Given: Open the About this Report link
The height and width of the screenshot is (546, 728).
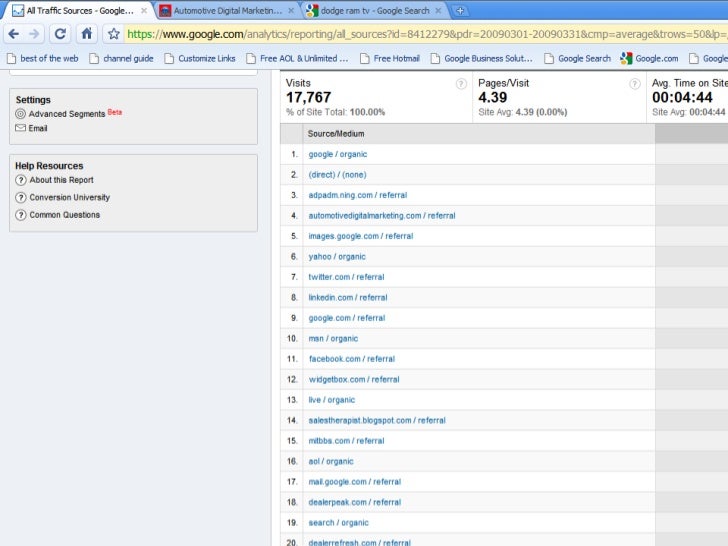Looking at the screenshot, I should [61, 180].
